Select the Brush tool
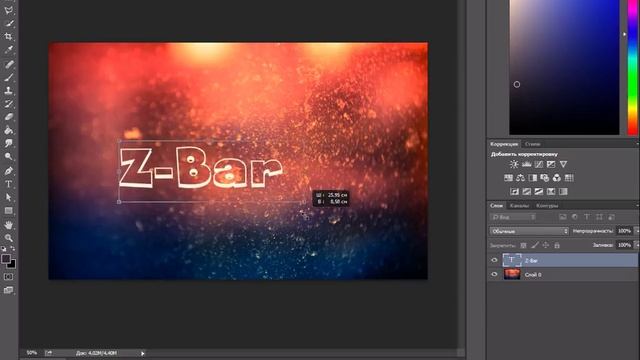This screenshot has width=640, height=360. coord(8,77)
